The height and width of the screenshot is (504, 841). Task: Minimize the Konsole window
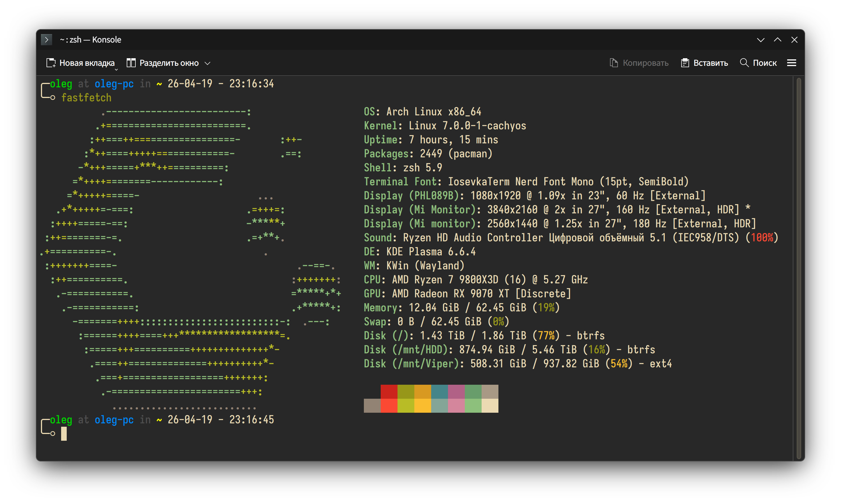point(761,40)
